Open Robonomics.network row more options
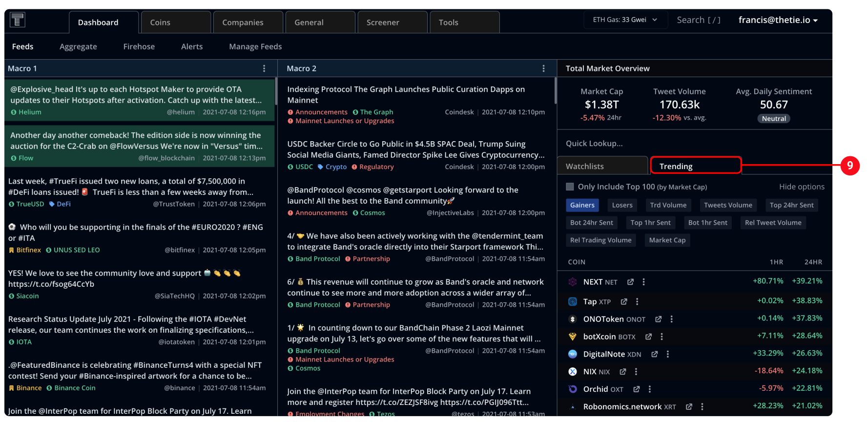 tap(702, 407)
